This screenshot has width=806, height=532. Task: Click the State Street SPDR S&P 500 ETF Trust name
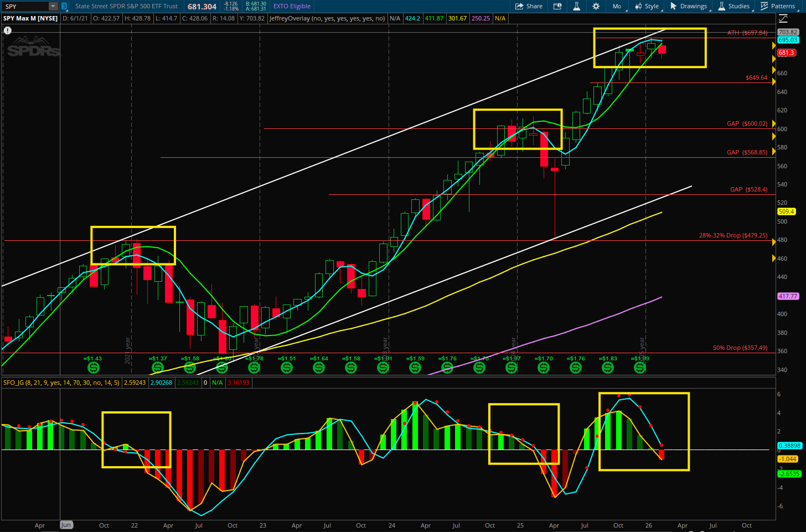pyautogui.click(x=126, y=6)
